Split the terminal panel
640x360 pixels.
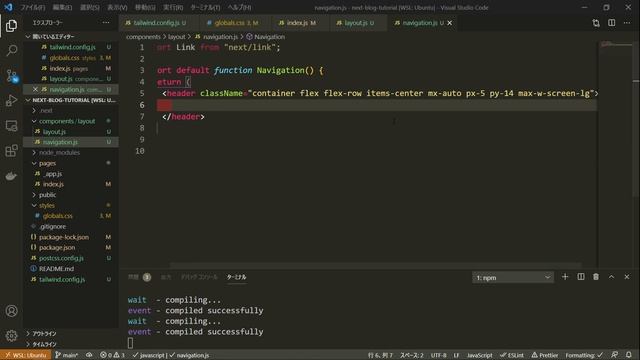(x=580, y=277)
